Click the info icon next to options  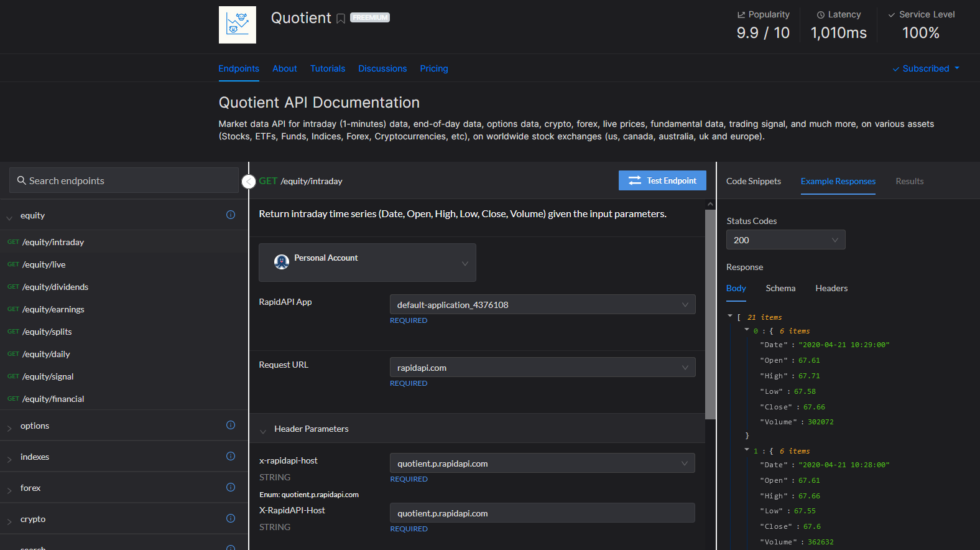pyautogui.click(x=231, y=425)
